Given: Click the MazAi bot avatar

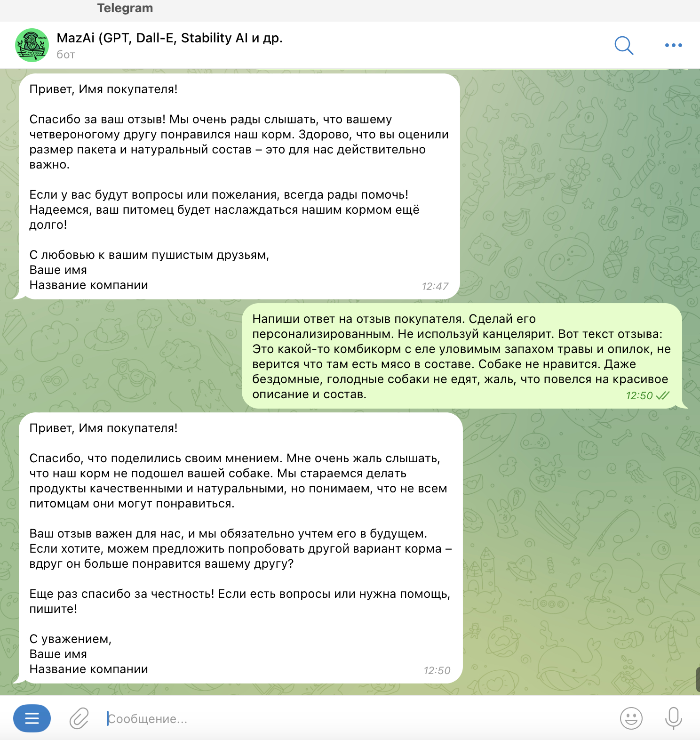Looking at the screenshot, I should click(32, 45).
